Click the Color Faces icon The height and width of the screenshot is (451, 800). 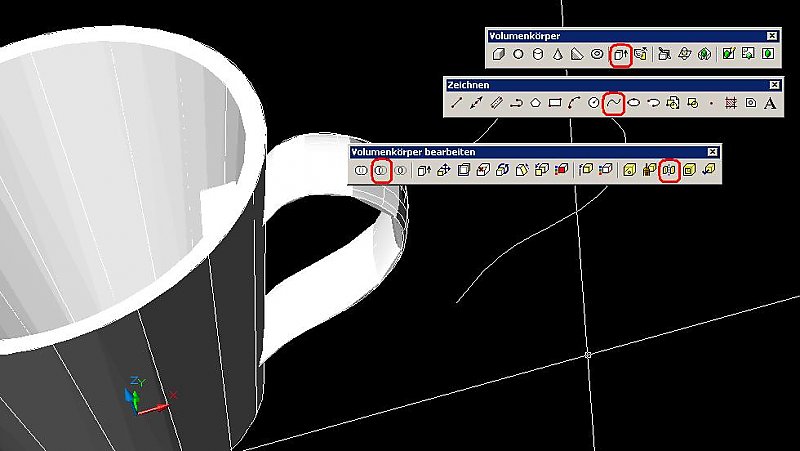[561, 170]
